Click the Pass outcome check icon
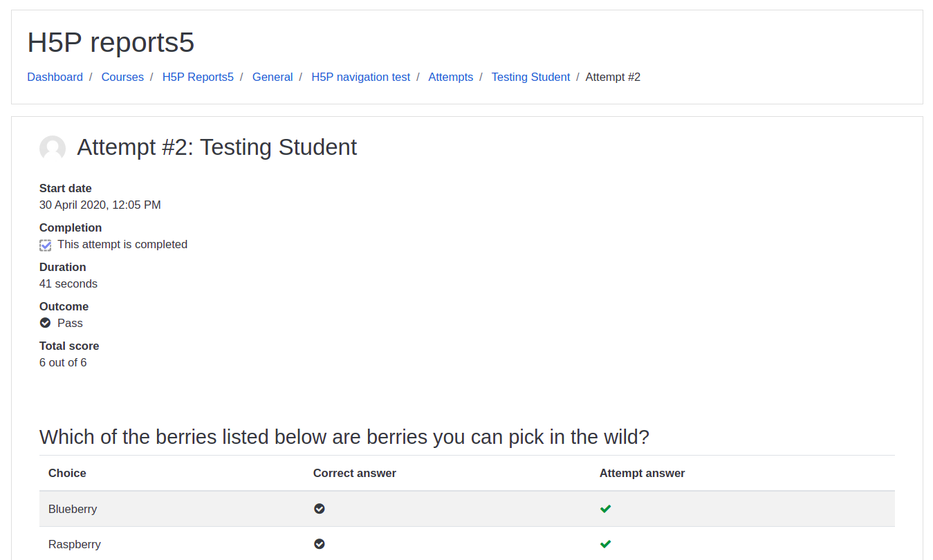933x560 pixels. (x=46, y=323)
